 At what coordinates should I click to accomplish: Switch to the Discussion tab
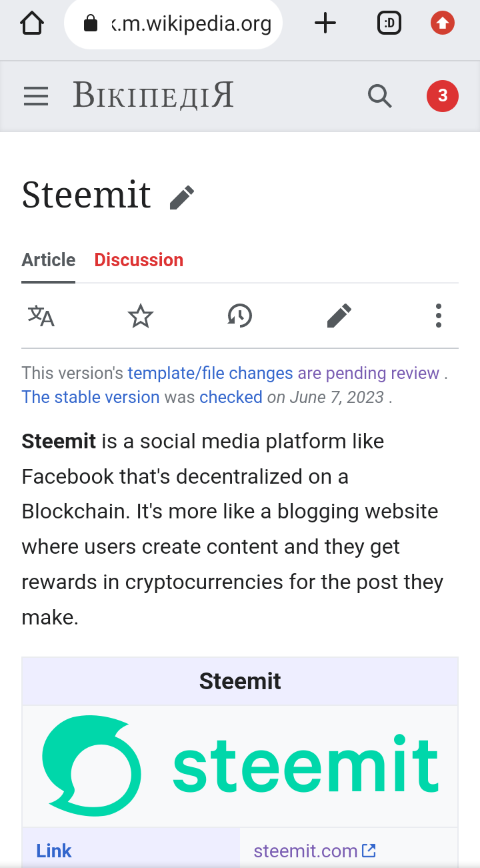pyautogui.click(x=139, y=260)
